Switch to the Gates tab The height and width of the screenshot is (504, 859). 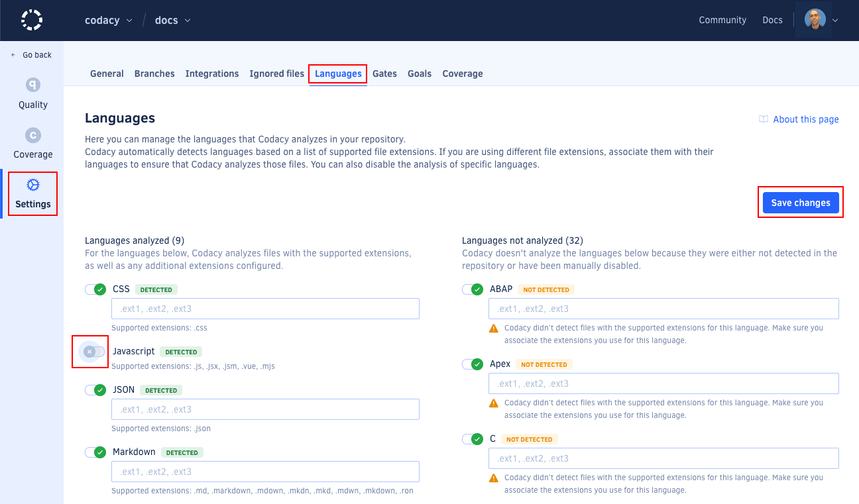click(x=384, y=74)
